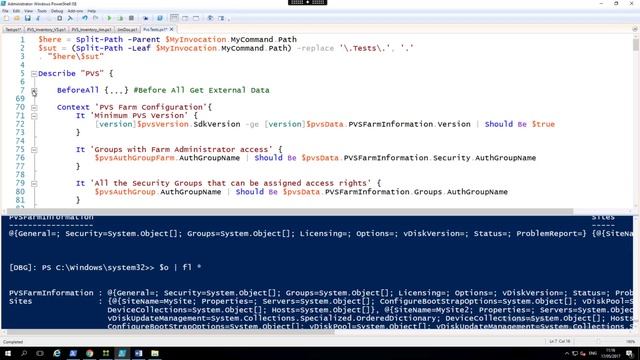Open Internet Explorer from the taskbar
Screen dimensions: 640x360
(x=57, y=353)
